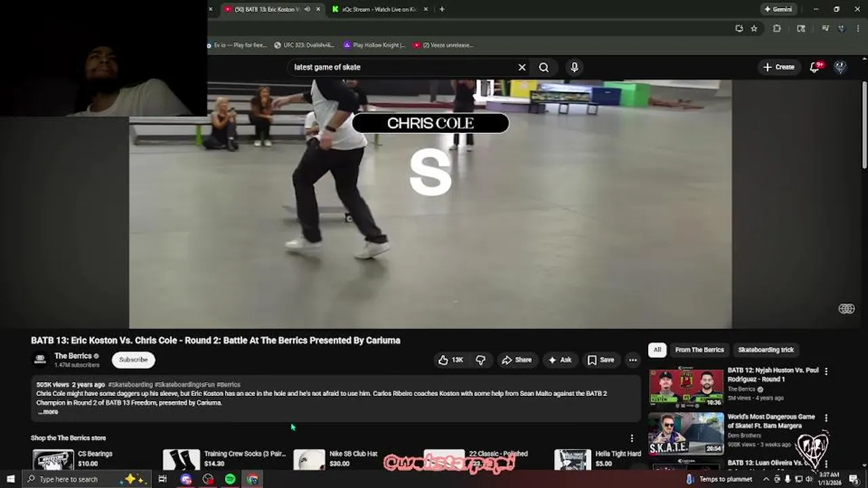The height and width of the screenshot is (488, 868).
Task: Select the Skateboarding trick chip
Action: click(766, 350)
